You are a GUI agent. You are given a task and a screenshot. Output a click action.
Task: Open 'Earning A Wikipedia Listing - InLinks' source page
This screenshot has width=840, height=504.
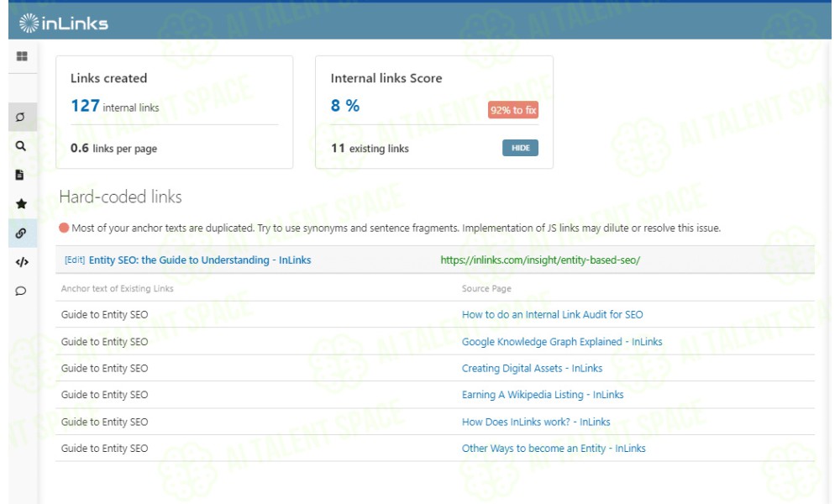(543, 395)
